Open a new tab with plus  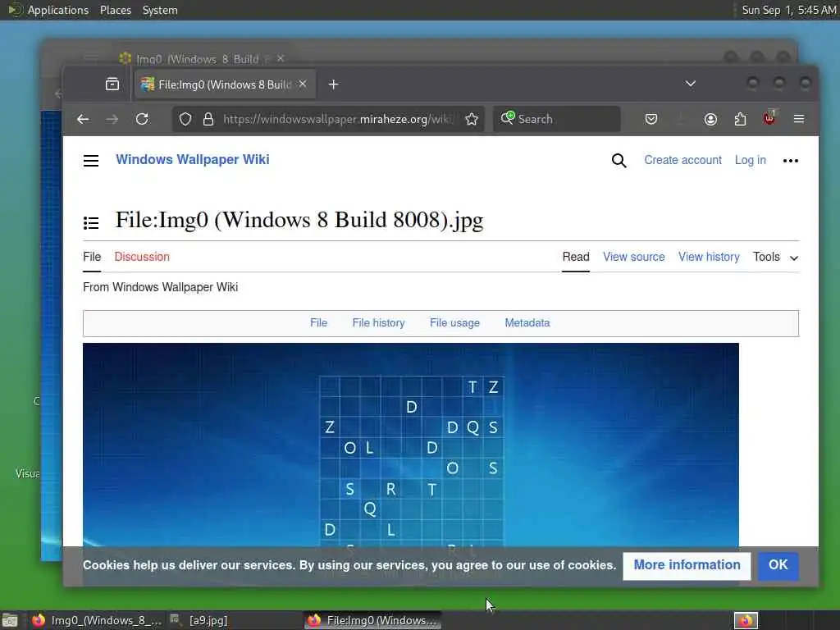(333, 84)
